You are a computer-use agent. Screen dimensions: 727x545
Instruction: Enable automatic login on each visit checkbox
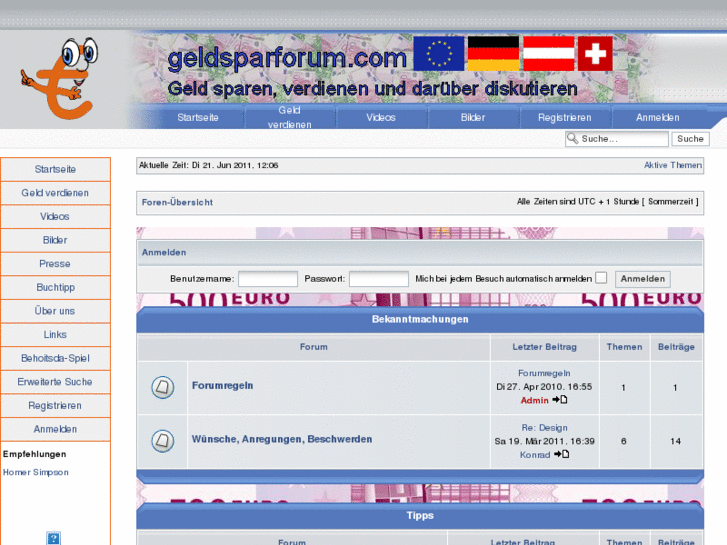pos(601,278)
